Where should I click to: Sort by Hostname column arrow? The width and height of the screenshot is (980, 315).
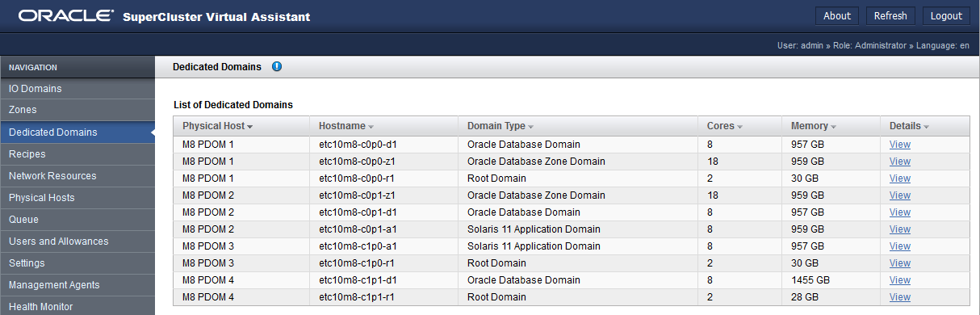tap(371, 127)
